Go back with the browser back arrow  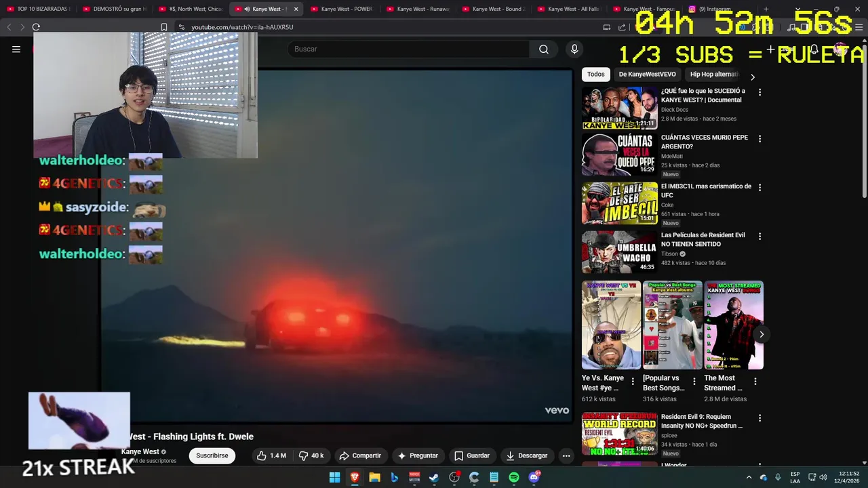[9, 27]
